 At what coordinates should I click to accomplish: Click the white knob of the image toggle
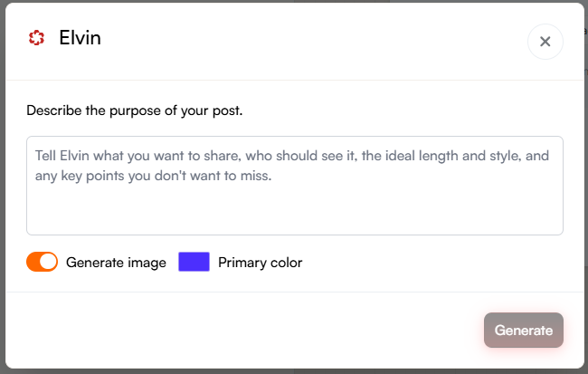click(x=49, y=262)
